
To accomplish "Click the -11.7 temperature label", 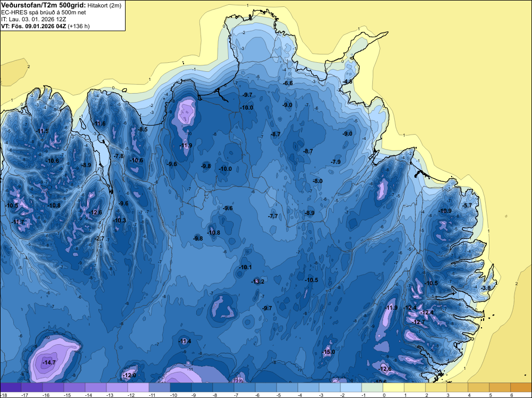I will (x=18, y=222).
